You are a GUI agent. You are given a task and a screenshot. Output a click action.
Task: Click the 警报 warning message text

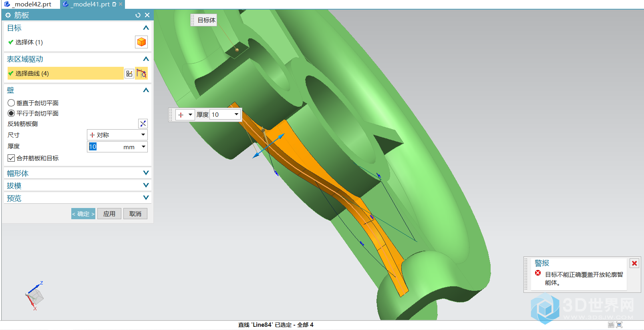pyautogui.click(x=584, y=278)
